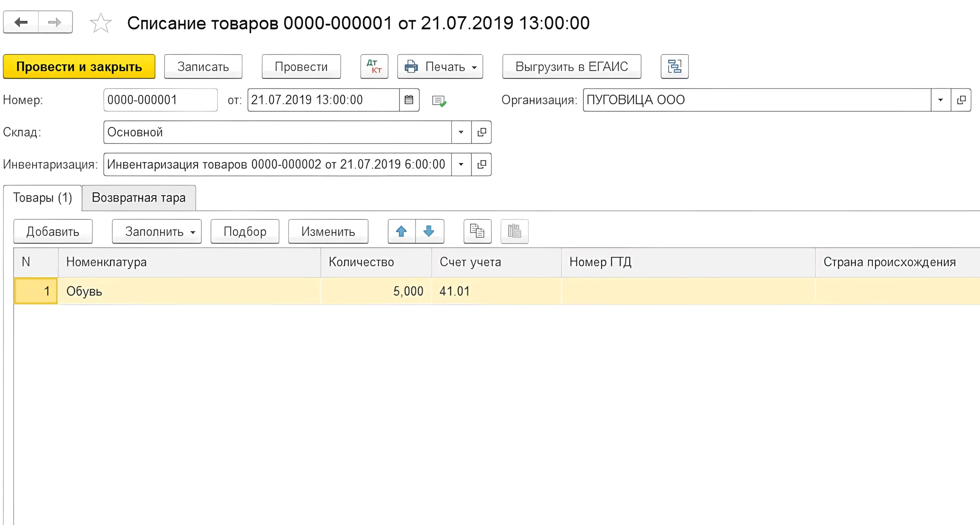The width and height of the screenshot is (980, 525).
Task: Click the Номер input field
Action: coord(160,100)
